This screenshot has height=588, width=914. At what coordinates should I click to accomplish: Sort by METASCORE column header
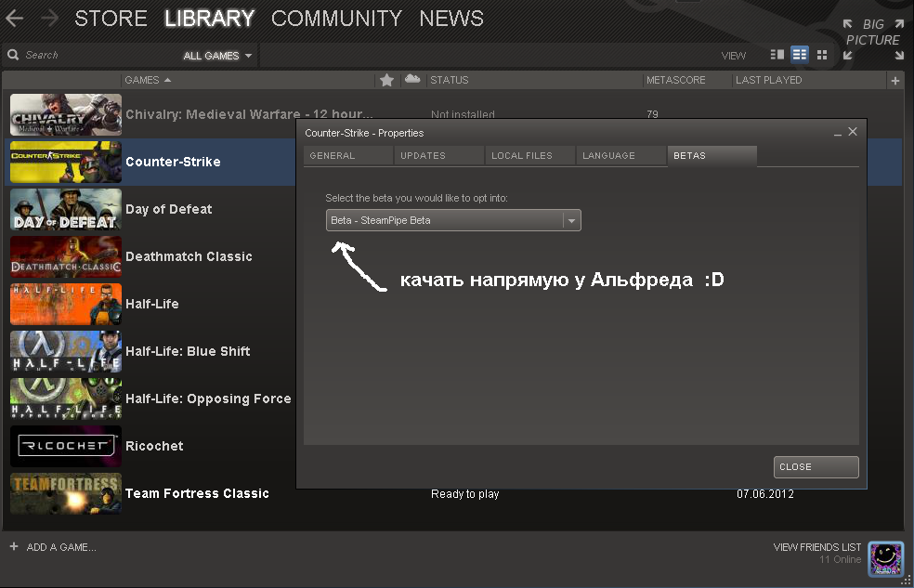[675, 80]
